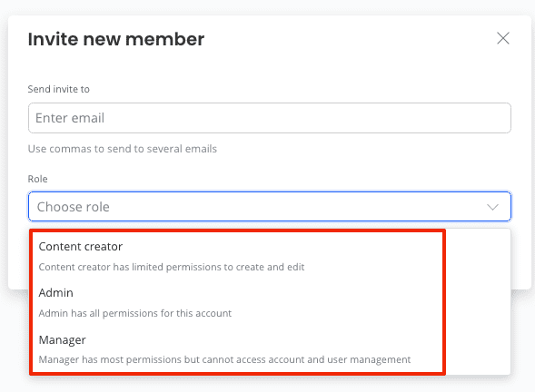
Task: Click the red highlight border around the roles
Action: [444, 302]
